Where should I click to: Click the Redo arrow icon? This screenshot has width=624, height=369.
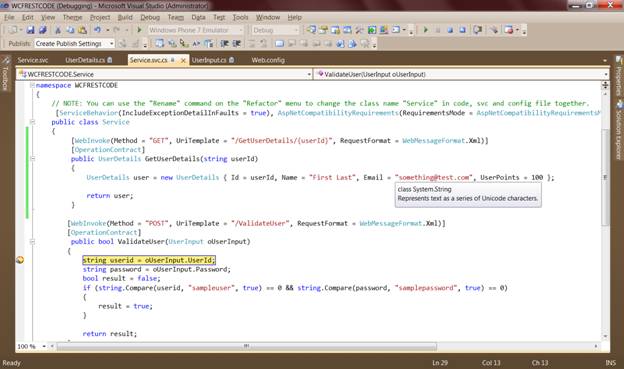pos(116,30)
